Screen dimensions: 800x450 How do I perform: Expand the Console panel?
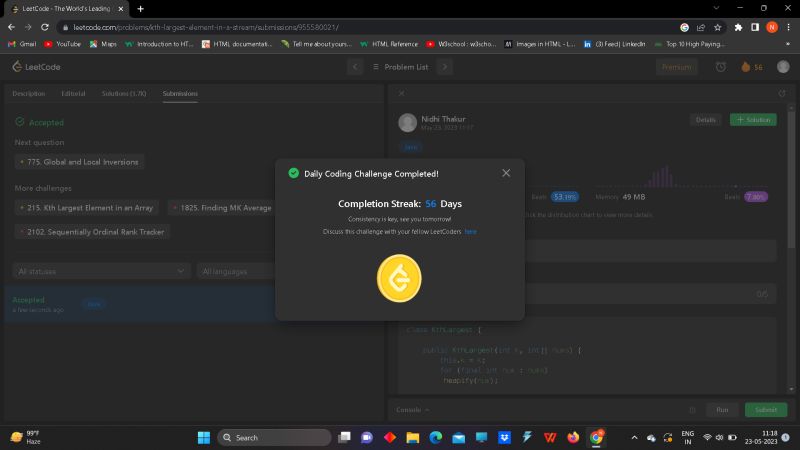[413, 410]
